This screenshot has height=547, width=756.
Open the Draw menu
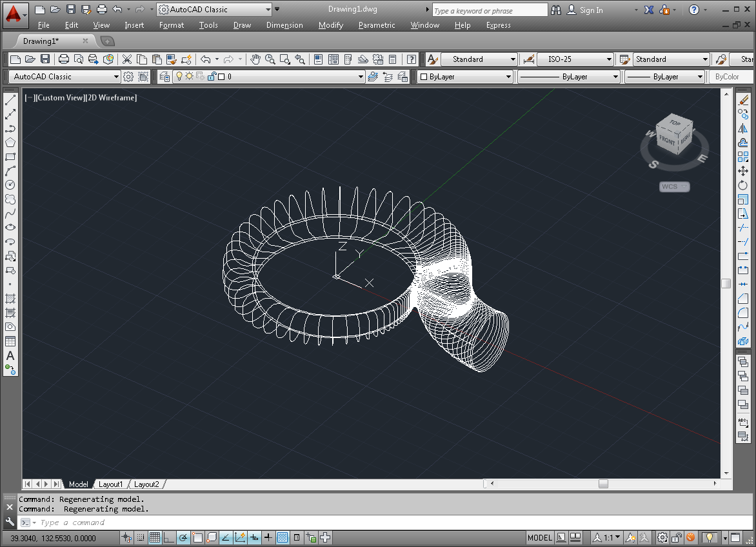point(242,25)
